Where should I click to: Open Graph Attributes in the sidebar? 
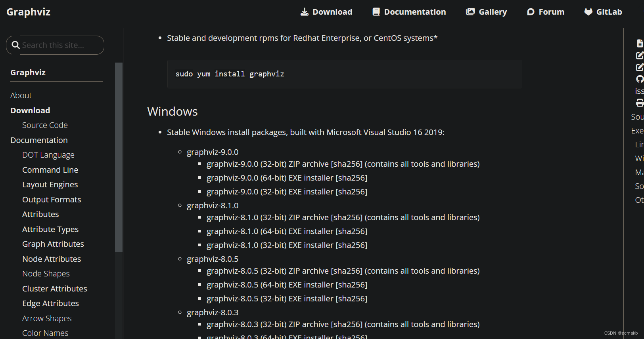tap(53, 244)
